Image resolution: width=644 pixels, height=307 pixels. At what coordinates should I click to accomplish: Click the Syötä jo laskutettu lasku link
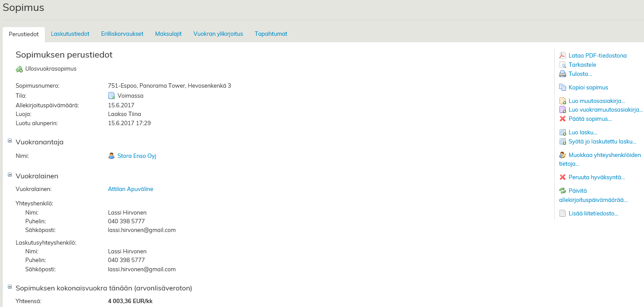point(602,141)
